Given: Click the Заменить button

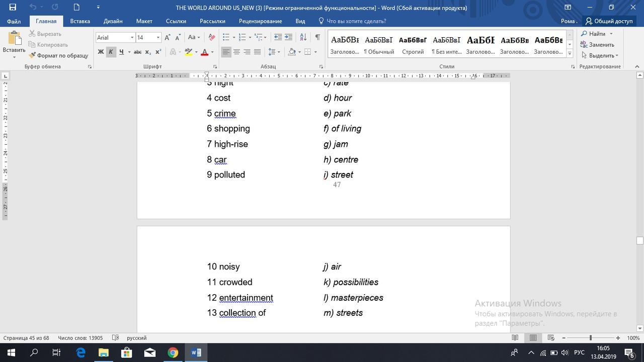Looking at the screenshot, I should [x=598, y=44].
